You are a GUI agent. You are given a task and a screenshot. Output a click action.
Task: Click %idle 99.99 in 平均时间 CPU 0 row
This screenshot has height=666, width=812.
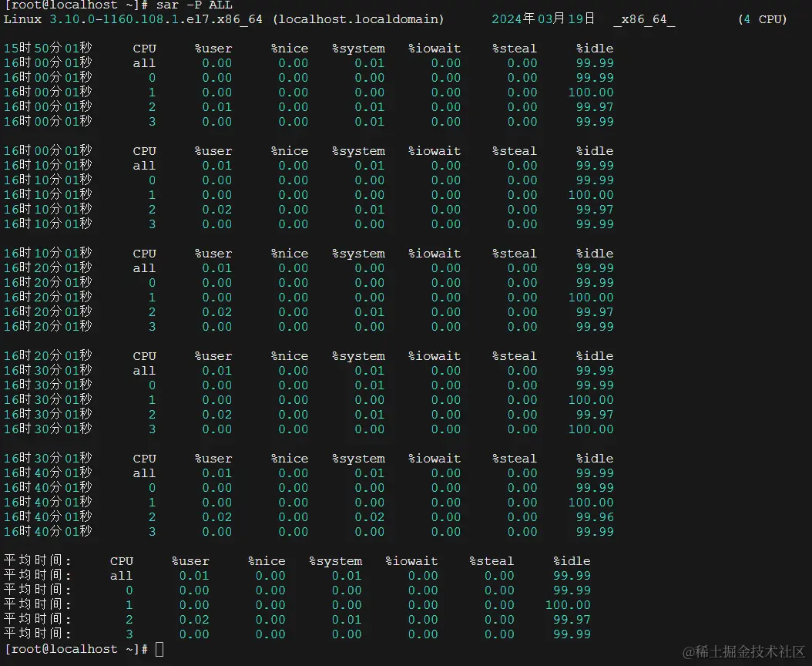click(572, 590)
